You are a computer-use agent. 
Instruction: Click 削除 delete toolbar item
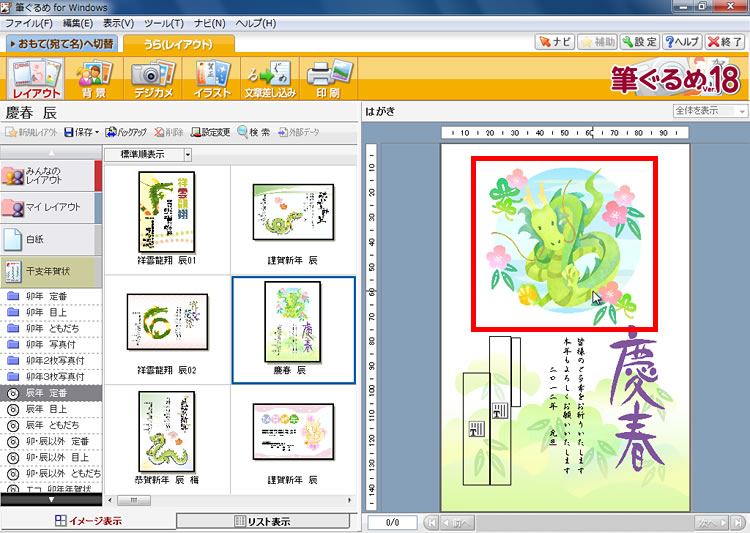click(169, 132)
